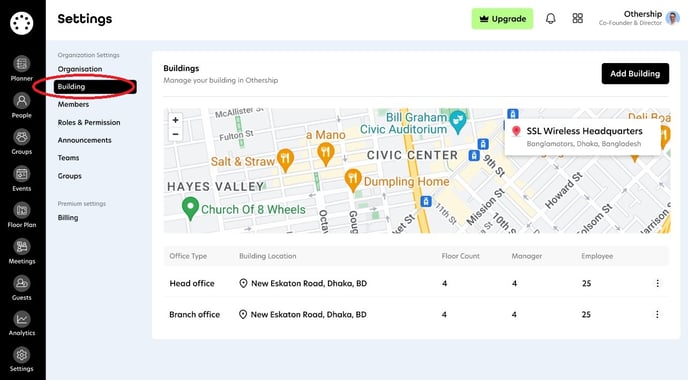Open the Planner sidebar icon
Viewport: 688px width, 380px height.
(x=22, y=64)
